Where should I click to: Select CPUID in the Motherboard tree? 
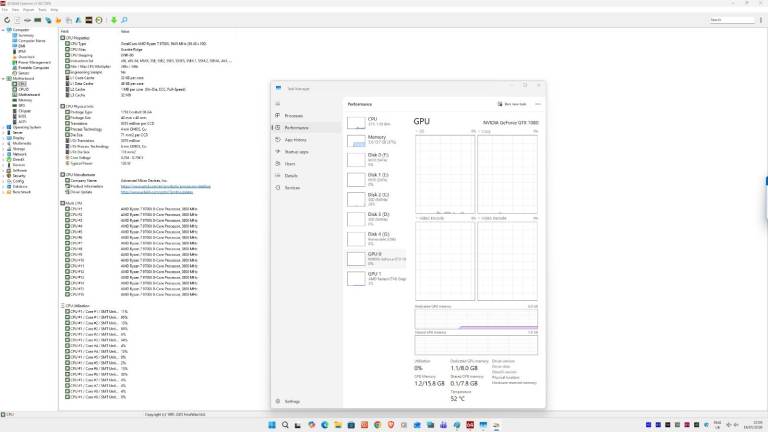point(23,88)
